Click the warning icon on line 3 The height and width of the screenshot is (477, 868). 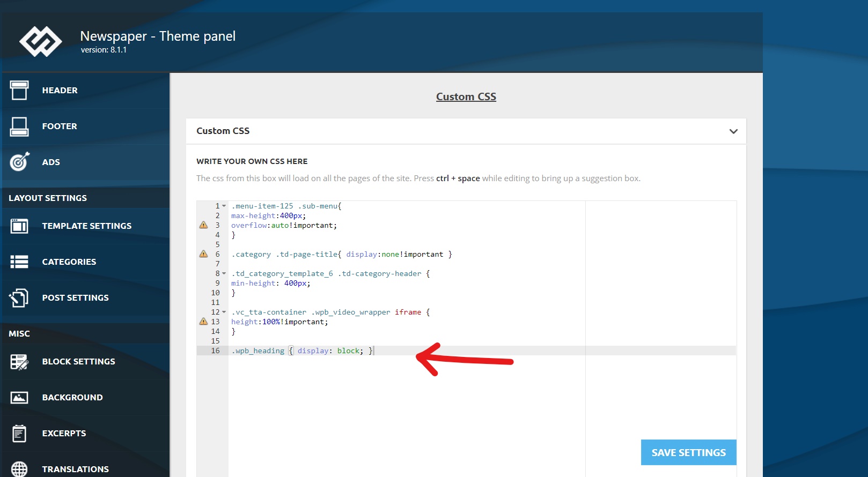click(x=203, y=225)
